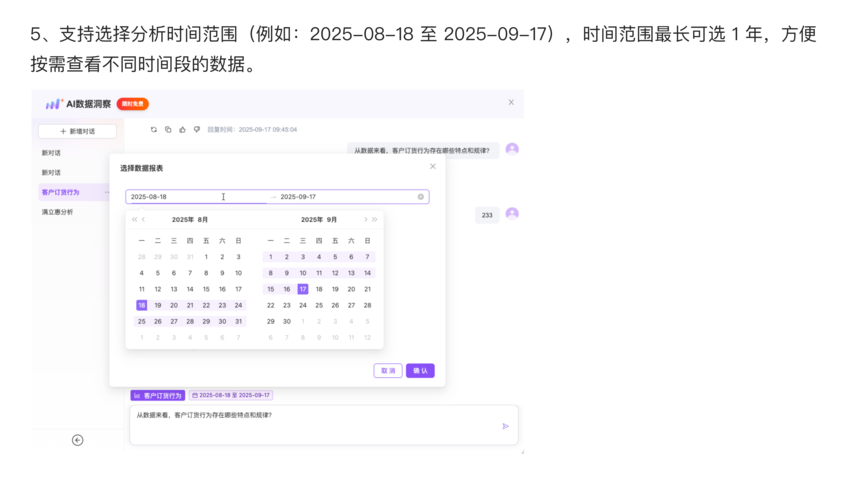Select September 17 in the calendar
The width and height of the screenshot is (860, 484).
(303, 289)
